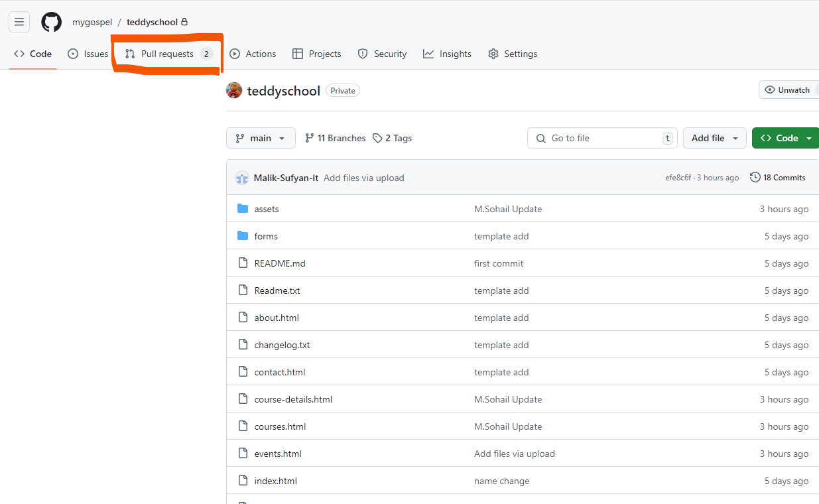Open the teddyschool breadcrumb link
Viewport: 819px width, 504px height.
[x=153, y=22]
